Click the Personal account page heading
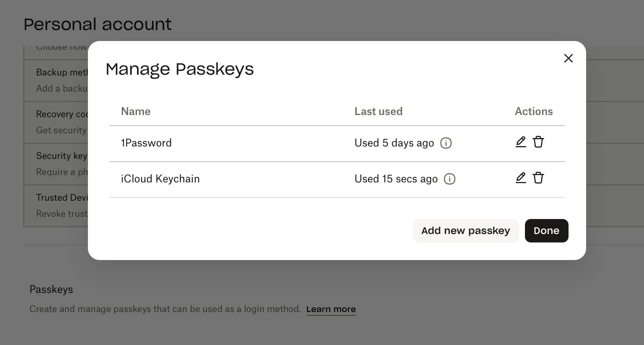 (x=97, y=25)
